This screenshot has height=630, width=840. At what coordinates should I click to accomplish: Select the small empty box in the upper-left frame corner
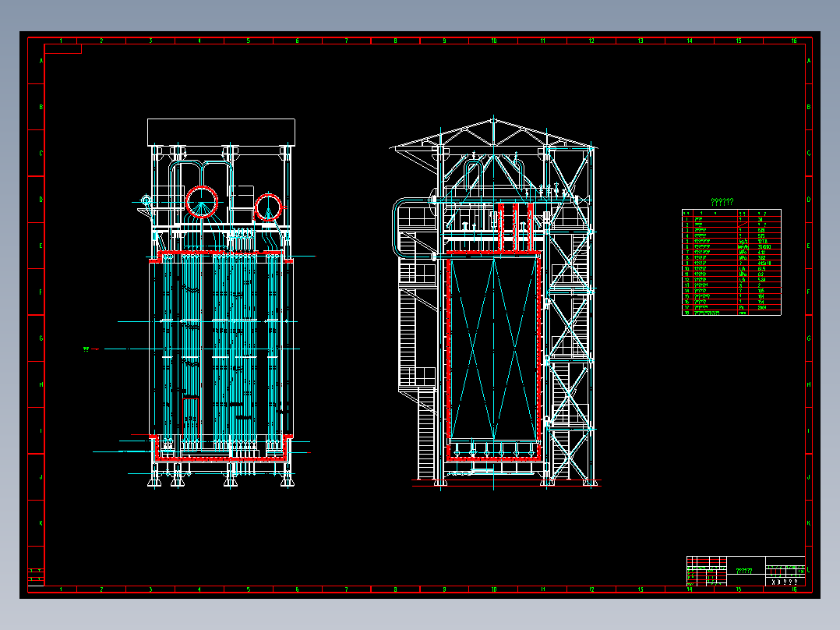point(63,49)
